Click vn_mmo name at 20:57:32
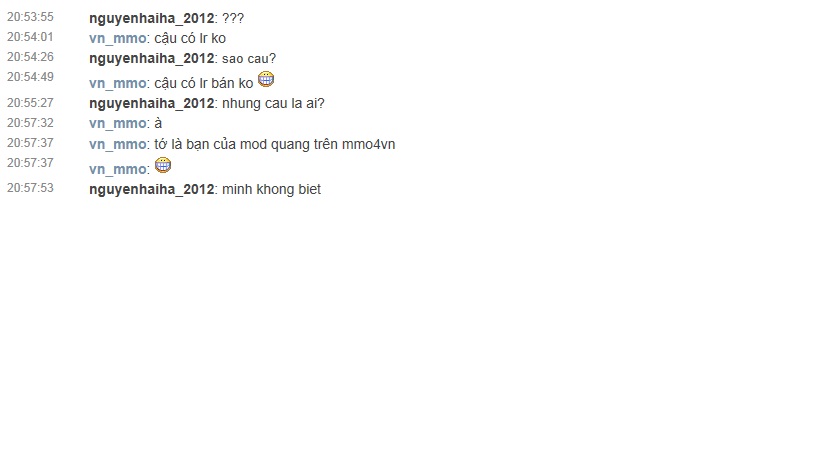Screen dimensions: 819x460 [118, 123]
